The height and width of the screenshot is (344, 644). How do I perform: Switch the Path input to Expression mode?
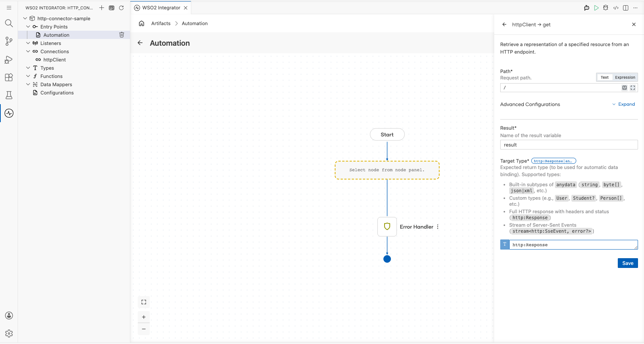click(625, 78)
